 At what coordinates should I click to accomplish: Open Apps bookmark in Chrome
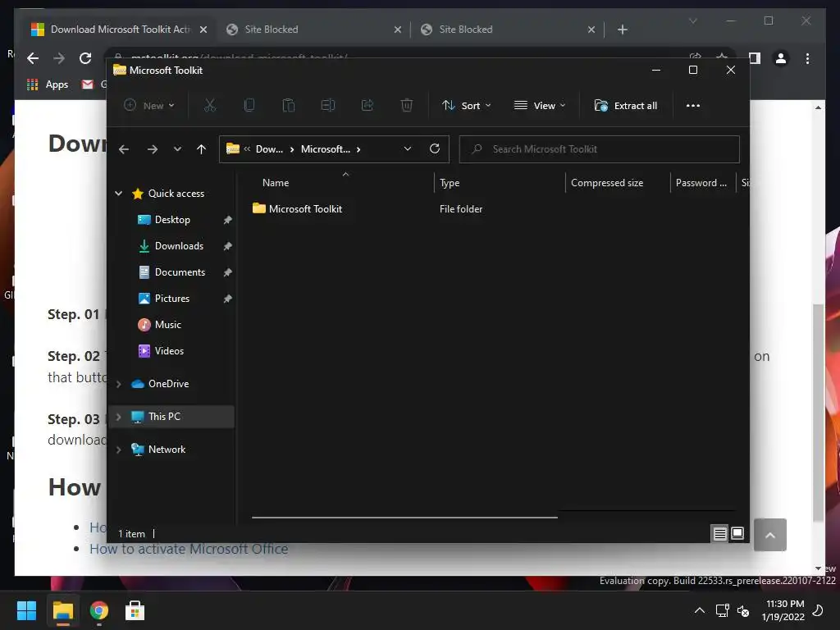click(x=48, y=84)
